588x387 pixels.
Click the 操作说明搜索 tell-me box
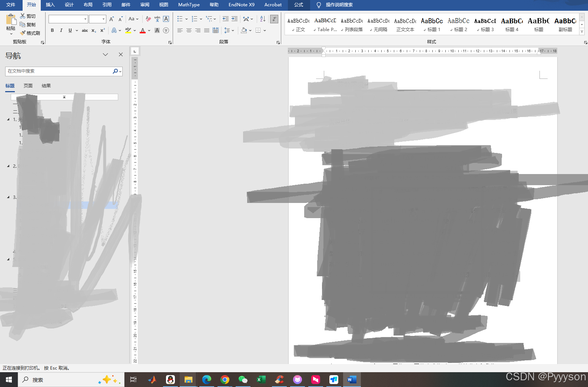335,5
